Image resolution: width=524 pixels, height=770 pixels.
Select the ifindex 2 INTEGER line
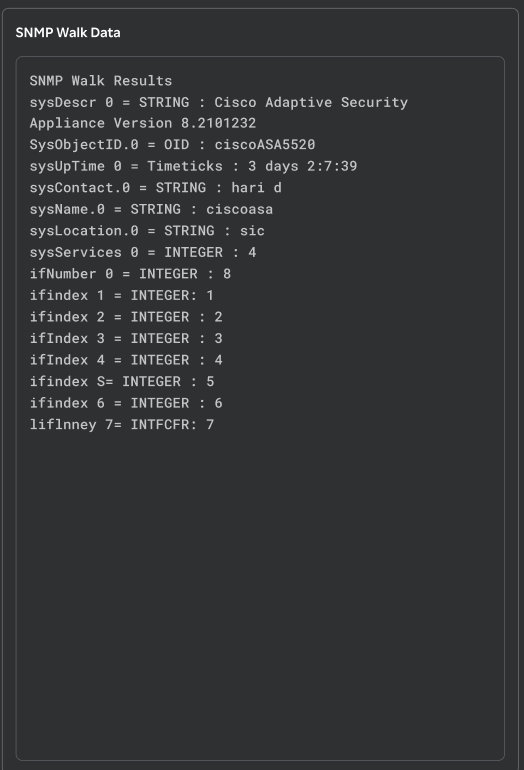[x=126, y=317]
